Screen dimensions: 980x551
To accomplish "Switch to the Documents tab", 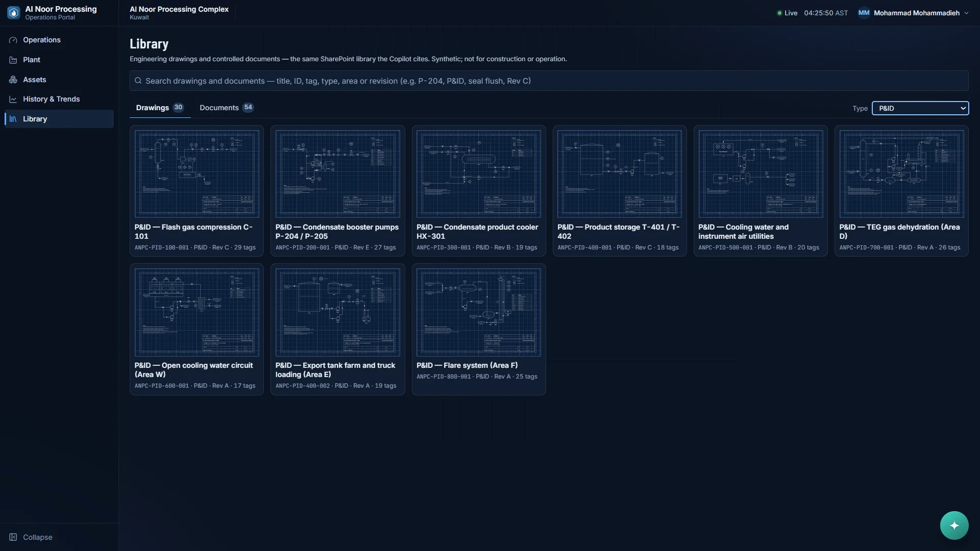I will click(x=226, y=108).
